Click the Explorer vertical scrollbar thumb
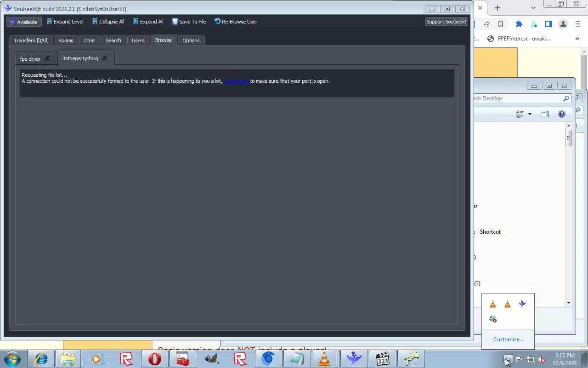The height and width of the screenshot is (368, 588). click(569, 138)
